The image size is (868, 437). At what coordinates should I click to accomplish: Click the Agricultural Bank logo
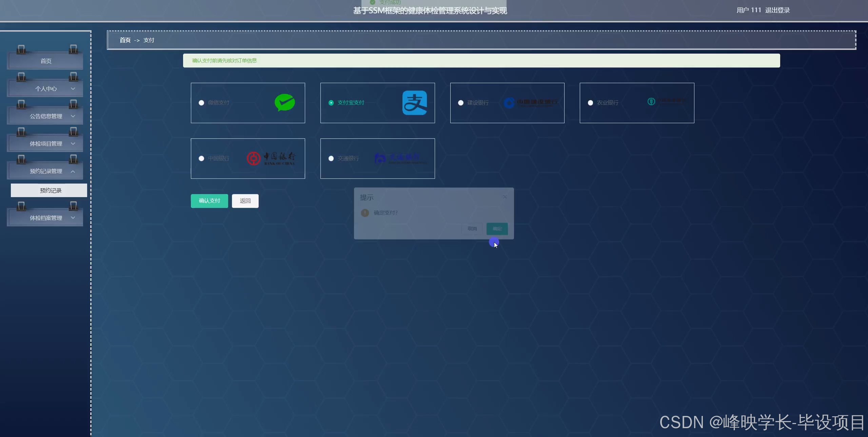click(x=666, y=101)
